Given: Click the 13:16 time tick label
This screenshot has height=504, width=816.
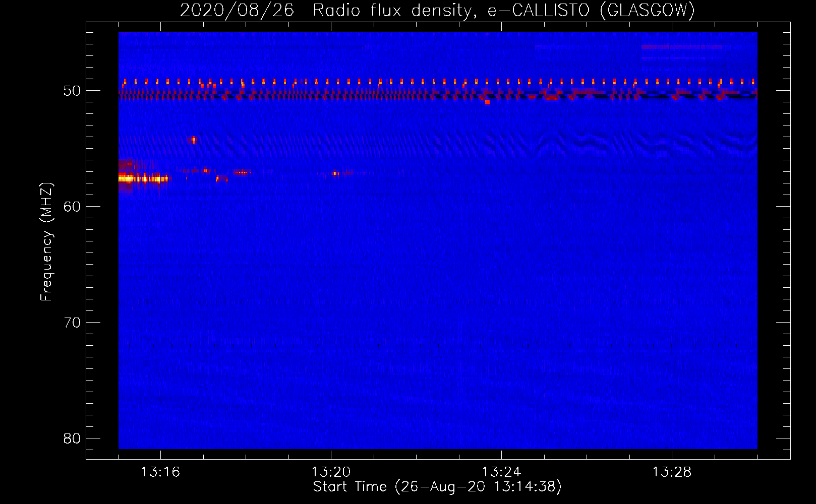Looking at the screenshot, I should 160,472.
